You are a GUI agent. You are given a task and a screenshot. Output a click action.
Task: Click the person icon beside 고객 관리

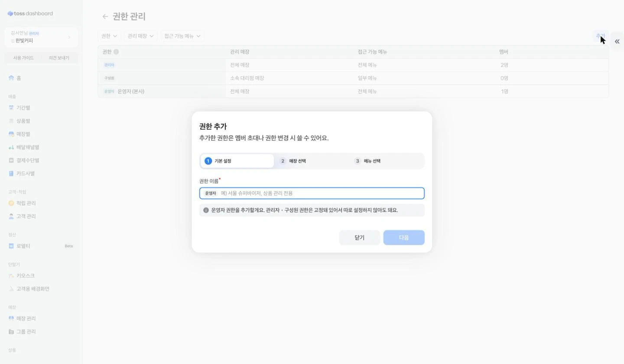click(11, 216)
